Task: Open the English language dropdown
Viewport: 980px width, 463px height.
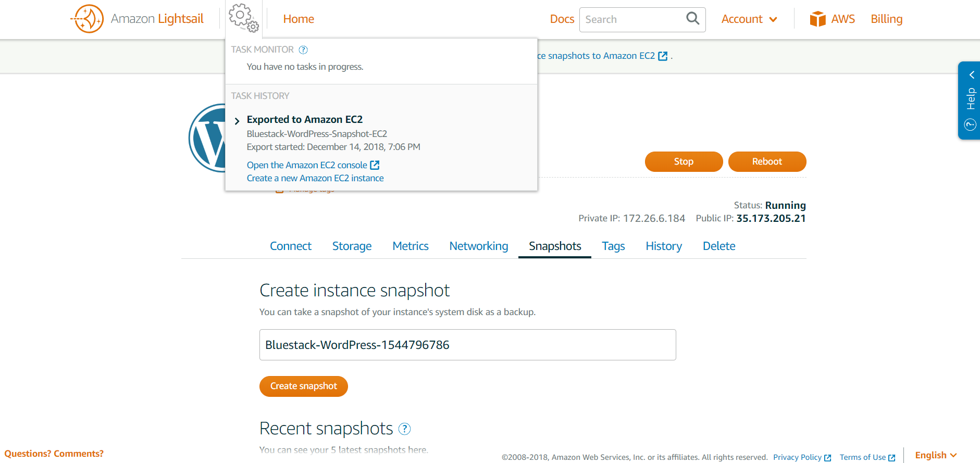Action: click(x=936, y=455)
